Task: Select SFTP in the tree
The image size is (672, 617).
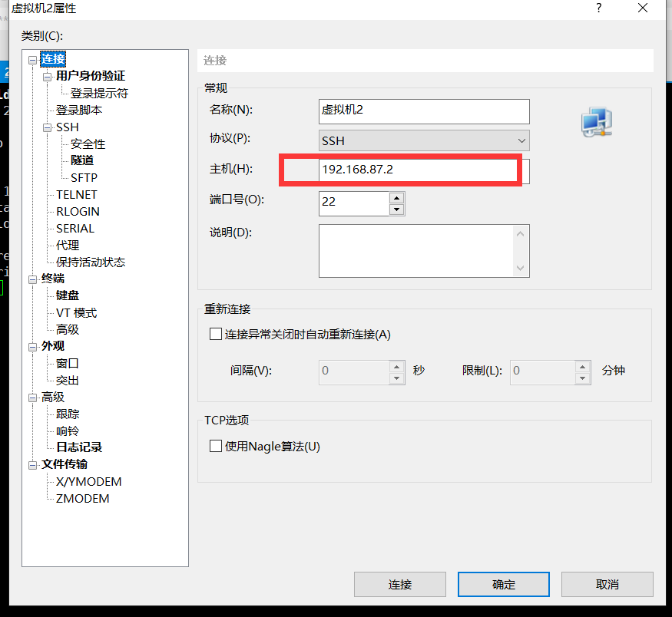Action: coord(84,178)
